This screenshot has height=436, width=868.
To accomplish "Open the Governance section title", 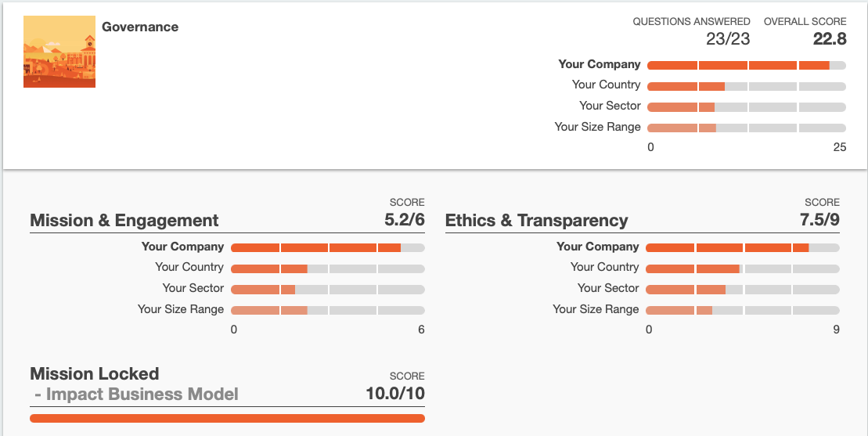I will tap(140, 27).
